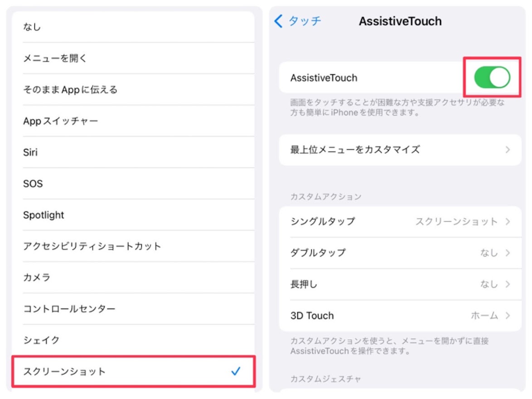Screen dimensions: 532x399
Task: Open the 長押し action row
Action: [x=400, y=284]
